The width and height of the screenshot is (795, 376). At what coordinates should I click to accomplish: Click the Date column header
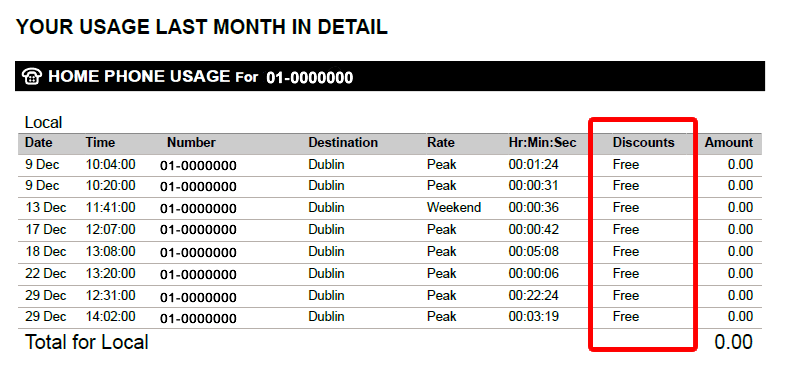pyautogui.click(x=39, y=143)
